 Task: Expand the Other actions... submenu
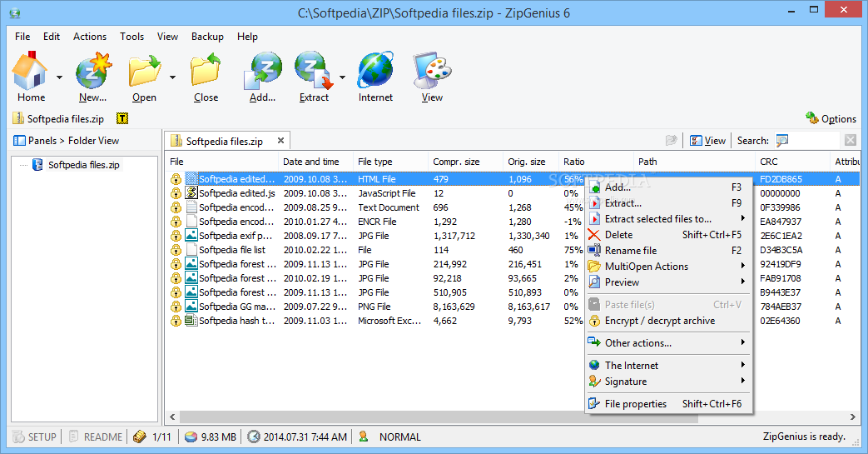(x=743, y=342)
